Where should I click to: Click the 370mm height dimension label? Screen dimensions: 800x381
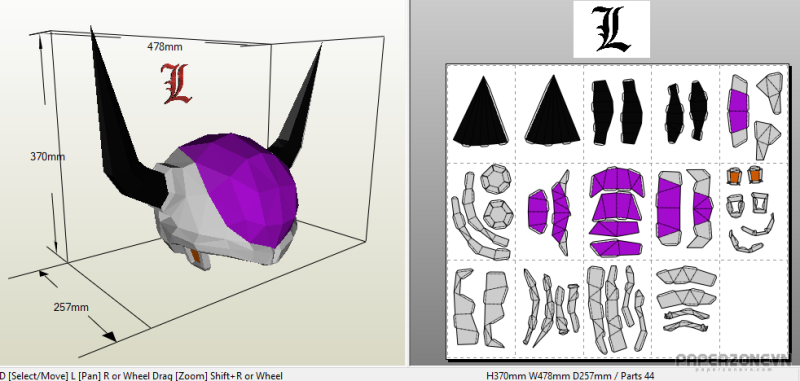pos(47,157)
